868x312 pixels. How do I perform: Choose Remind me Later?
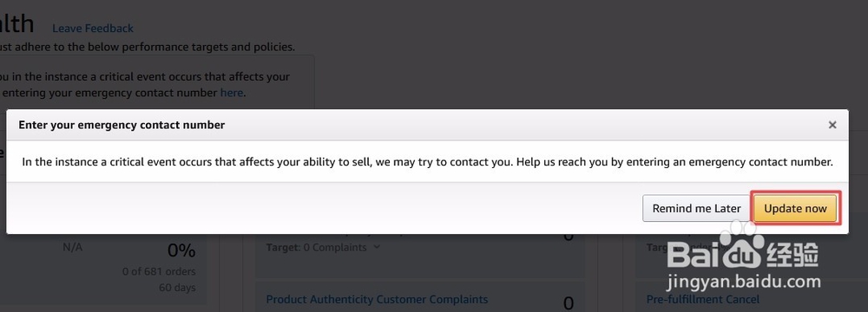(696, 209)
